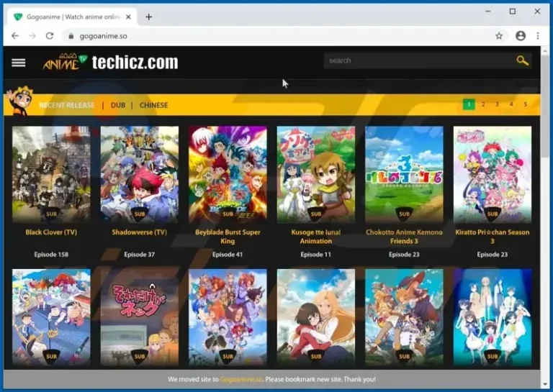Bookmark page with the star icon
Screen dimensions: 553x392
click(499, 36)
